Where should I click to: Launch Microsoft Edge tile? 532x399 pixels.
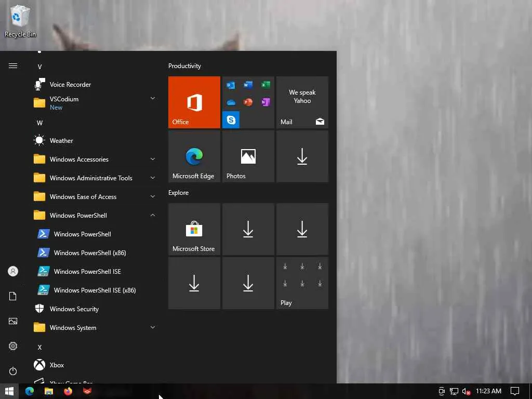point(194,156)
